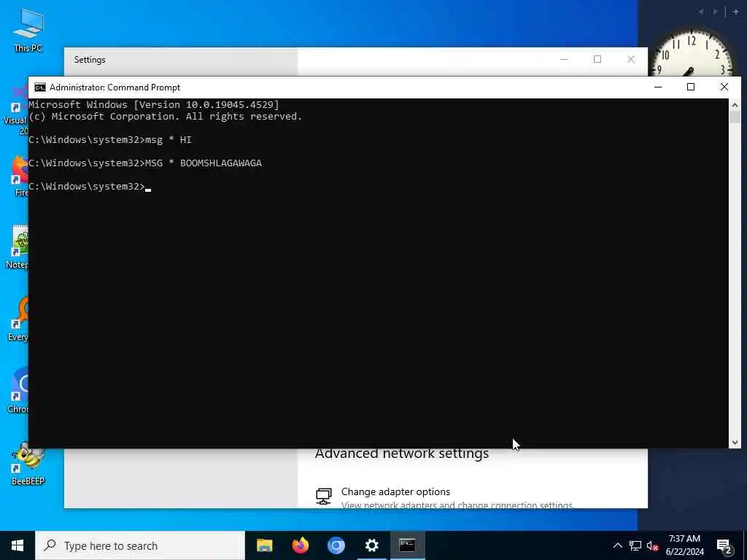Click the Administrator: Command Prompt title text

(x=115, y=87)
